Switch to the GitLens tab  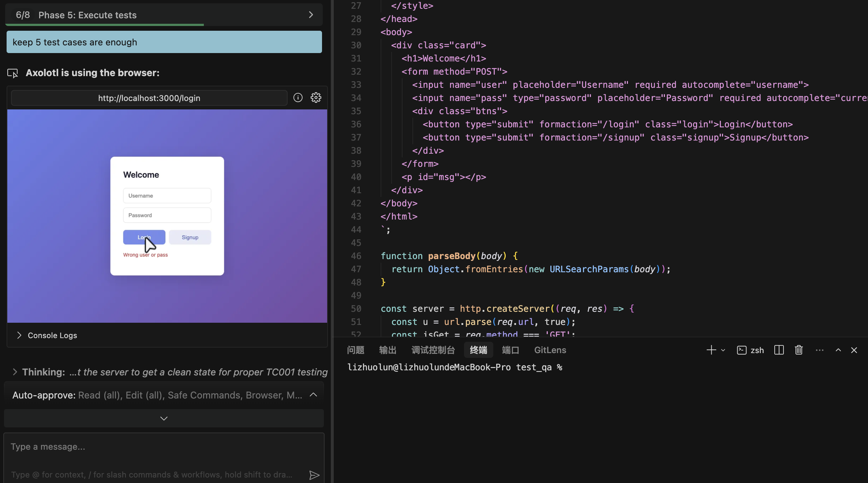pyautogui.click(x=550, y=350)
